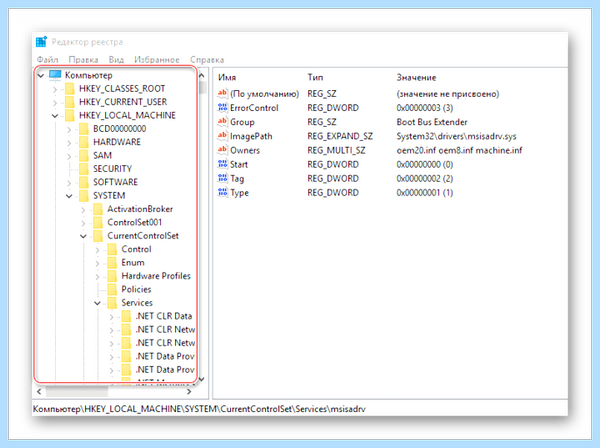This screenshot has height=448, width=600.
Task: Click the DWORD icon next to Type
Action: (x=222, y=192)
